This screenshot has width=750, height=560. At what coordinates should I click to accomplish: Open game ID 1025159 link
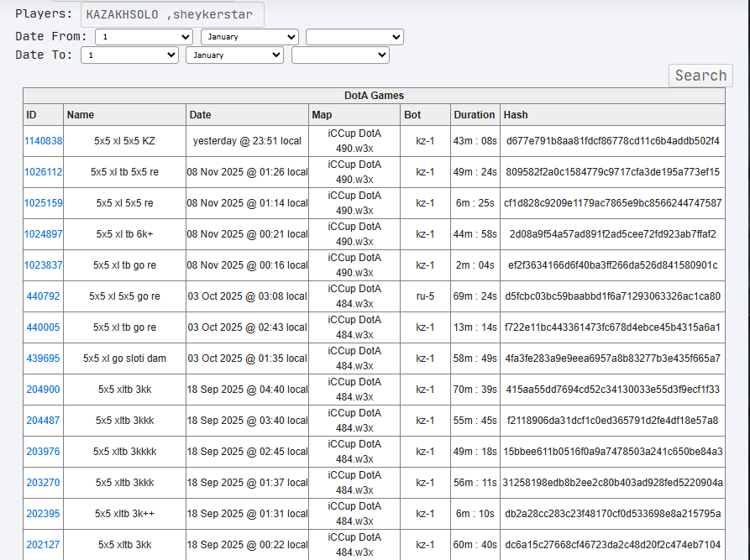click(43, 203)
